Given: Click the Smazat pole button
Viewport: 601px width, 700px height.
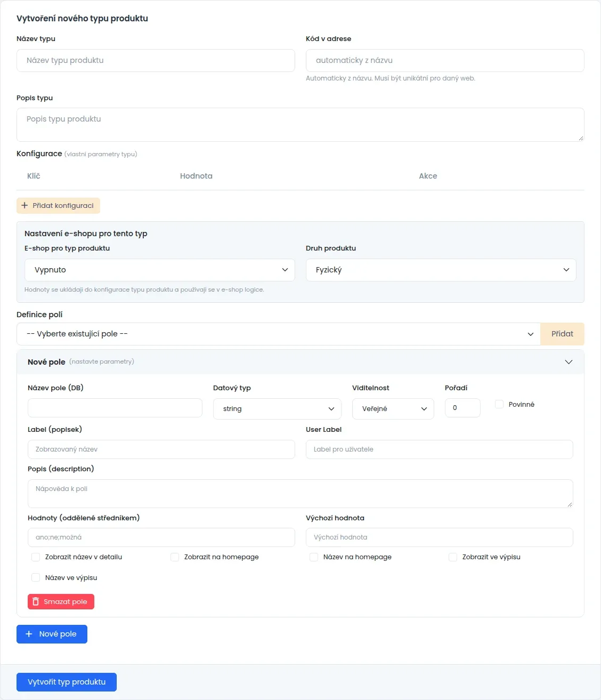Looking at the screenshot, I should 61,601.
